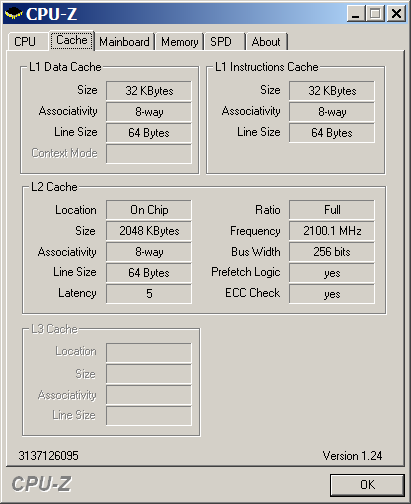The height and width of the screenshot is (504, 411).
Task: Click the grayed 'Context Mode' label
Action: 64,153
